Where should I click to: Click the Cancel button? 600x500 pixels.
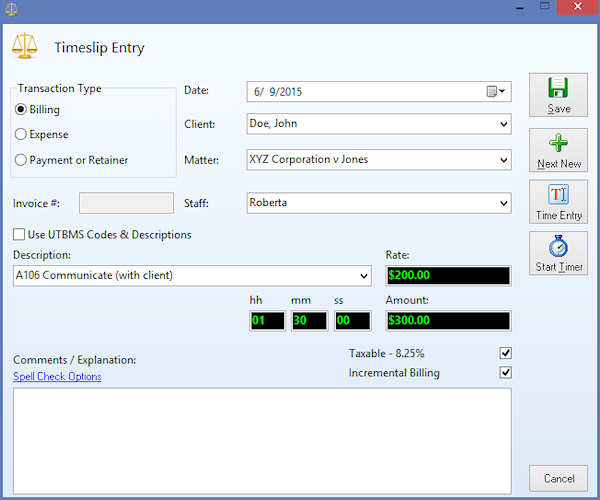558,477
